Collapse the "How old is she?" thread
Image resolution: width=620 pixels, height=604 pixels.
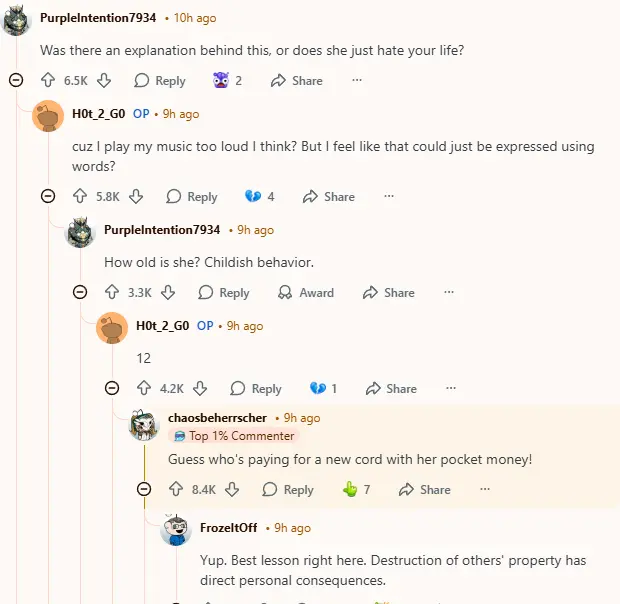(x=80, y=292)
